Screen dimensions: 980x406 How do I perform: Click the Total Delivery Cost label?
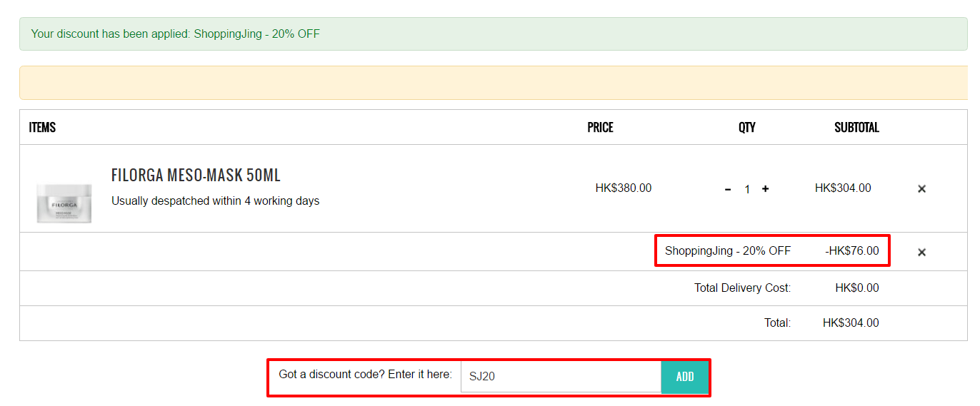[743, 288]
